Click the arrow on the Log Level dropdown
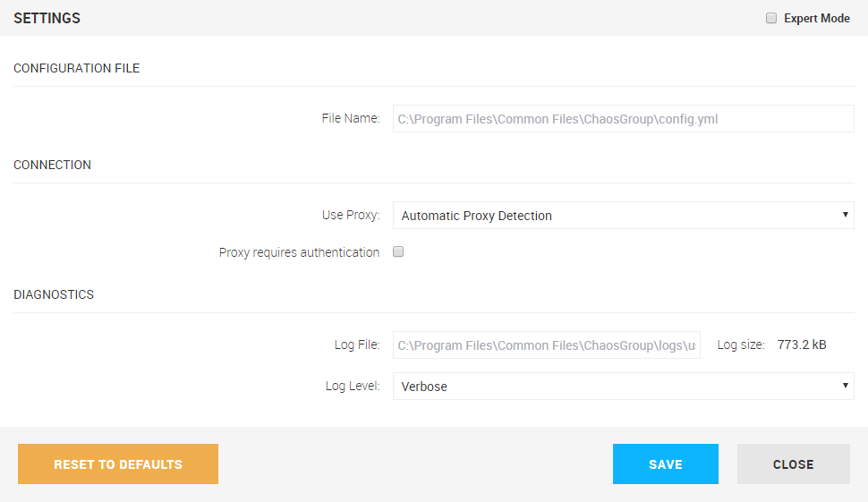Screen dimensions: 868x502 point(846,386)
